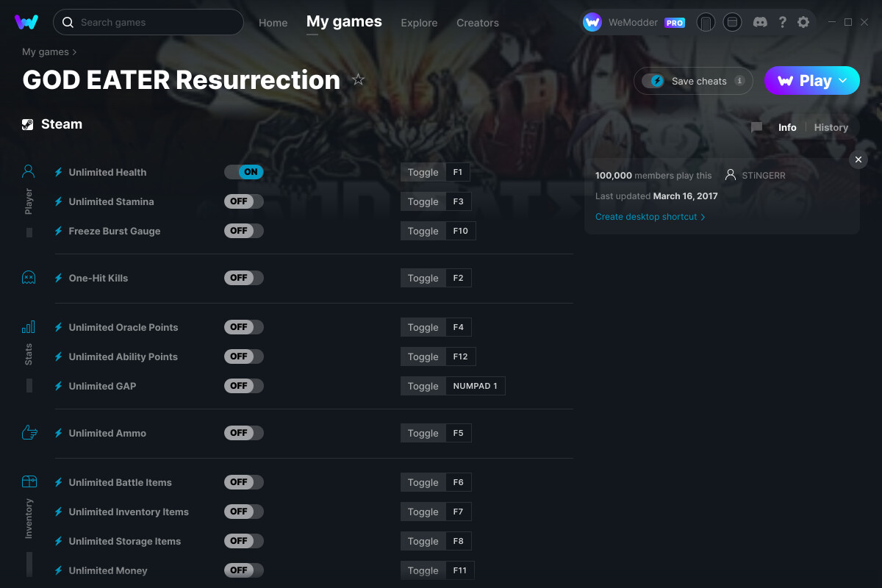Click the lightning bolt beside Unlimited GAP
This screenshot has width=882, height=588.
tap(59, 386)
